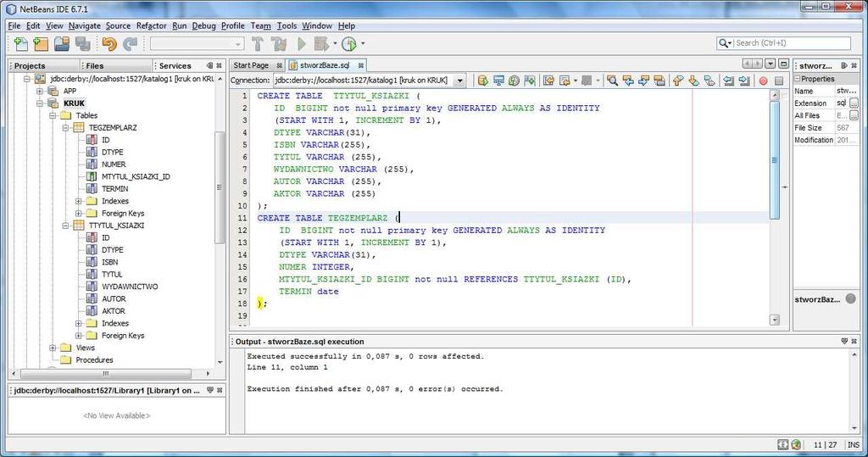Screen dimensions: 868x457
Task: Click the Find Next Occurrence icon
Action: pos(644,81)
